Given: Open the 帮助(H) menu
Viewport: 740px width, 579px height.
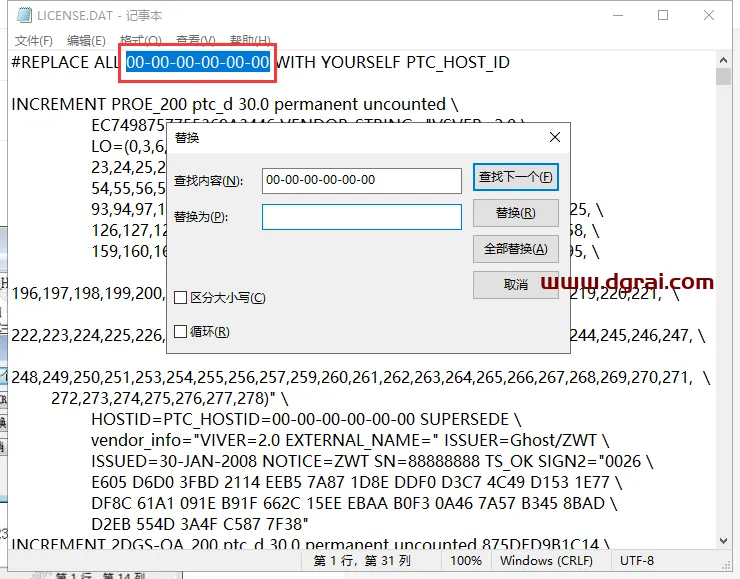Looking at the screenshot, I should point(250,41).
